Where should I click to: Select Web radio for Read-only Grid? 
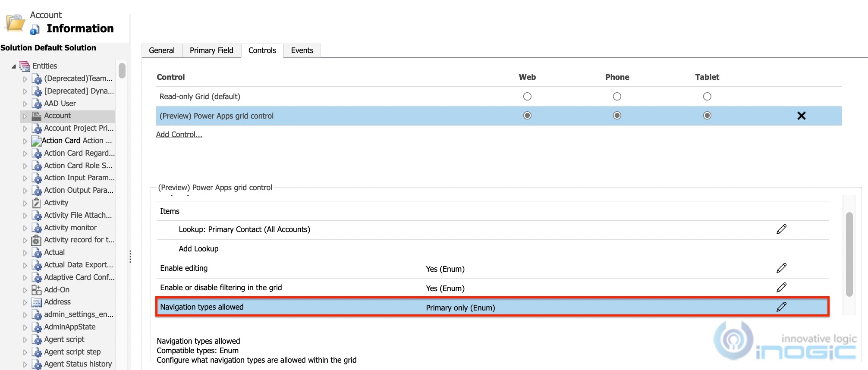pos(527,97)
